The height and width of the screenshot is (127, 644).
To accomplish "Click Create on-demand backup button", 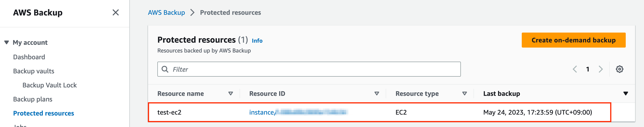I will point(574,40).
